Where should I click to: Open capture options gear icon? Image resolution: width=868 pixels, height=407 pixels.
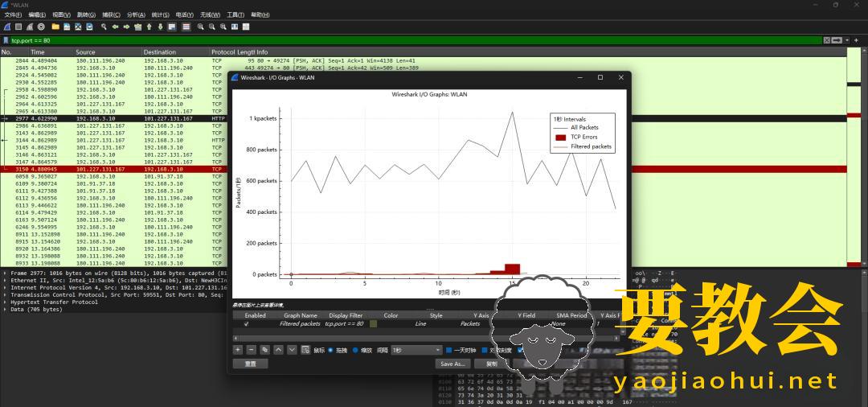click(x=41, y=27)
